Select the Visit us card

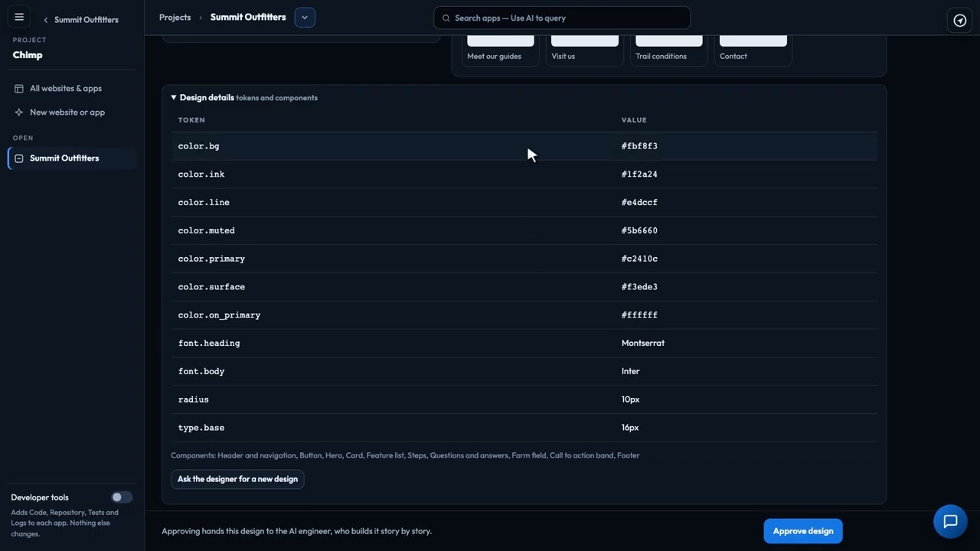point(585,51)
